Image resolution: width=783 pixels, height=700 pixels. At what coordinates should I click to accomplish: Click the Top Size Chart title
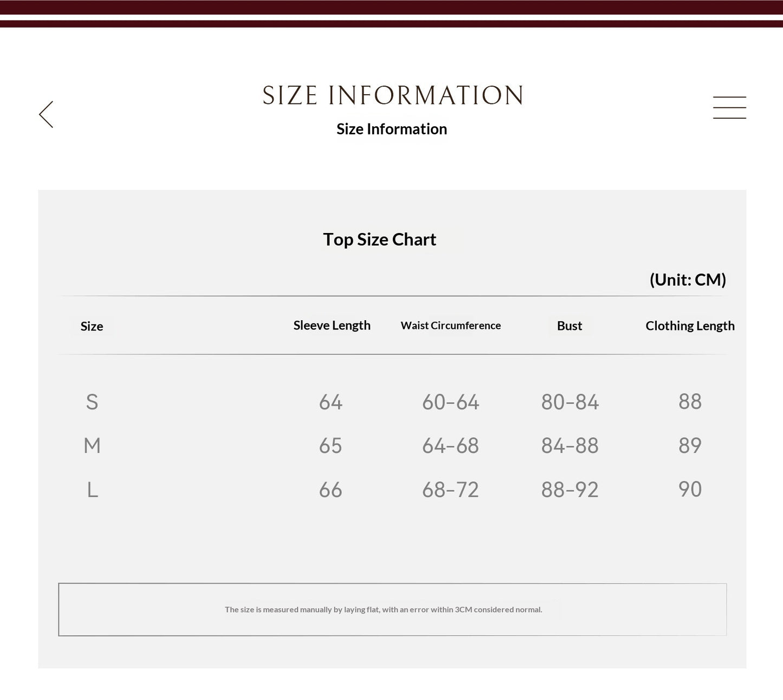[x=379, y=239]
